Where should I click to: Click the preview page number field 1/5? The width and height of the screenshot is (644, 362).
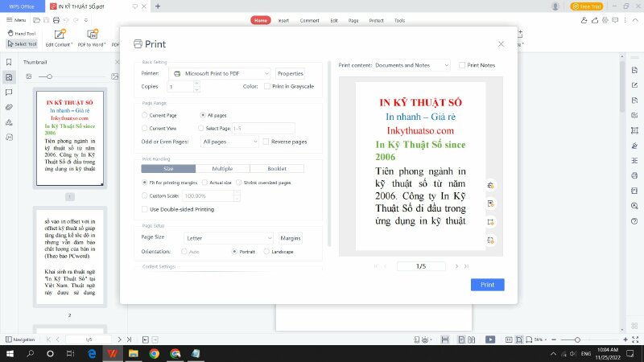click(421, 266)
